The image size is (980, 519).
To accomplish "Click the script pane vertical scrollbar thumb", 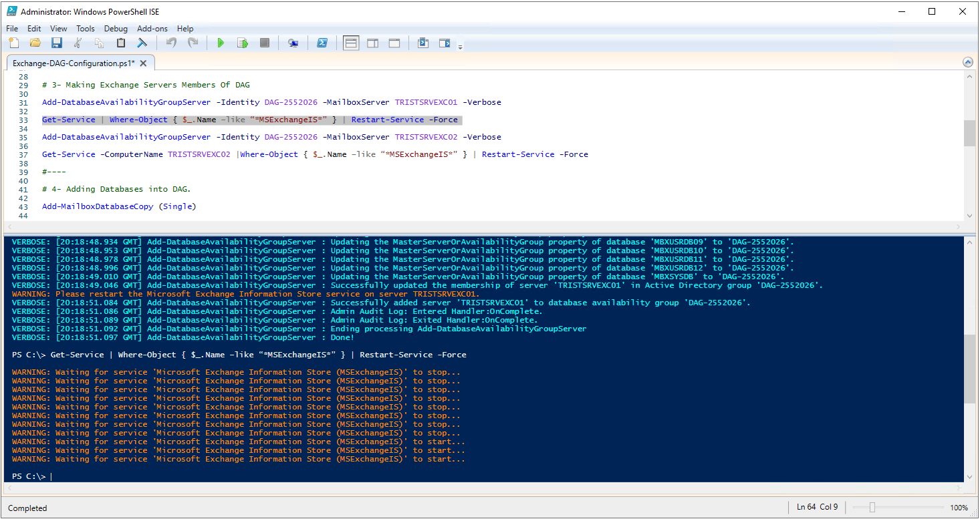I will click(x=969, y=133).
